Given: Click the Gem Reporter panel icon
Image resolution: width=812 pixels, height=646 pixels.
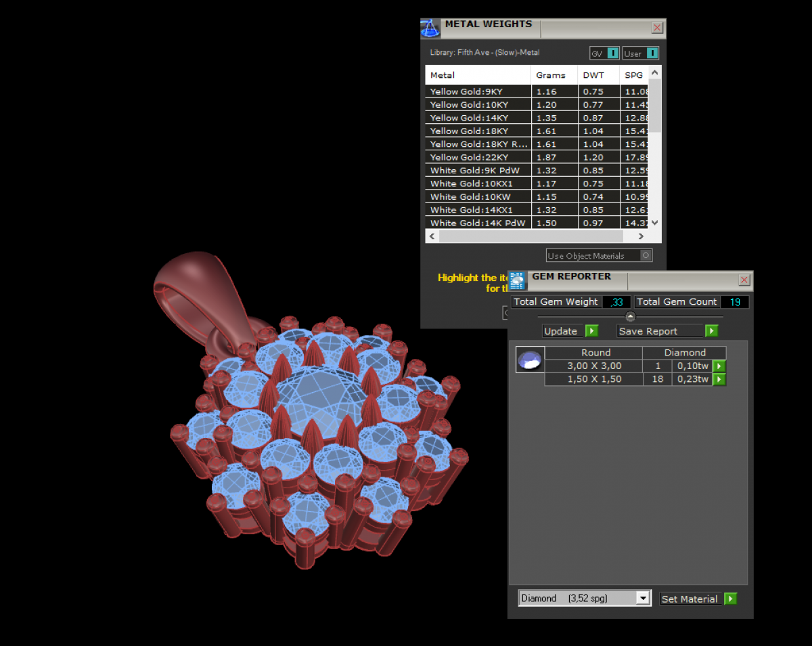Looking at the screenshot, I should click(x=518, y=280).
